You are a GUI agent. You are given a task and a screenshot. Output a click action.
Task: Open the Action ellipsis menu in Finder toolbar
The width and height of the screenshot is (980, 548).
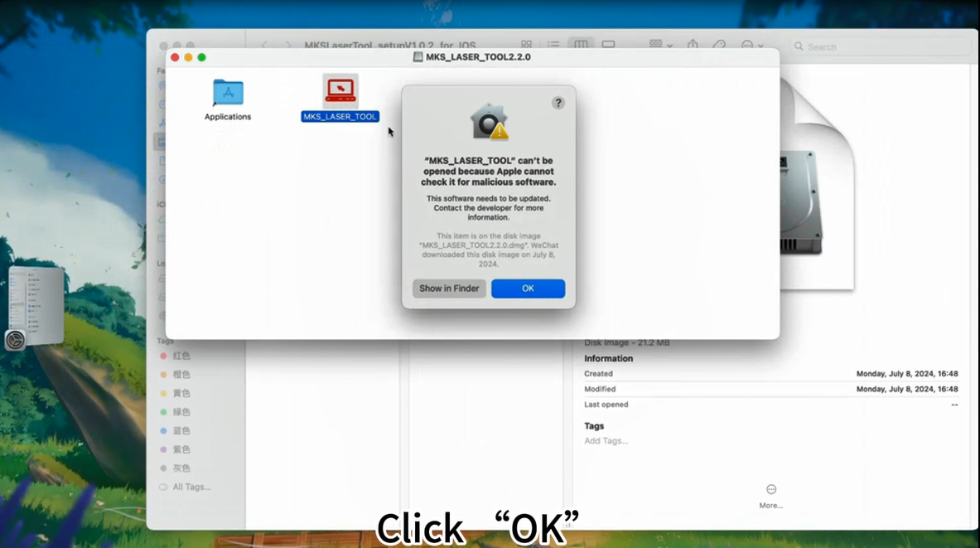[752, 45]
